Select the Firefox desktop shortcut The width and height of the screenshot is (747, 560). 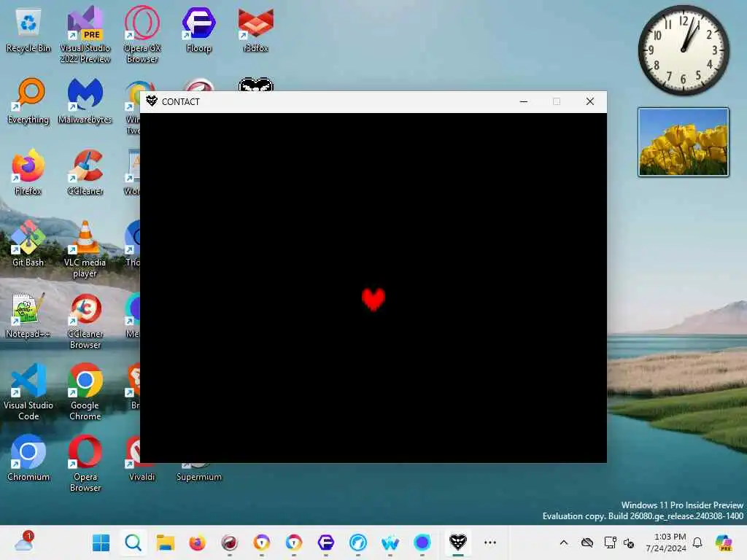(28, 172)
